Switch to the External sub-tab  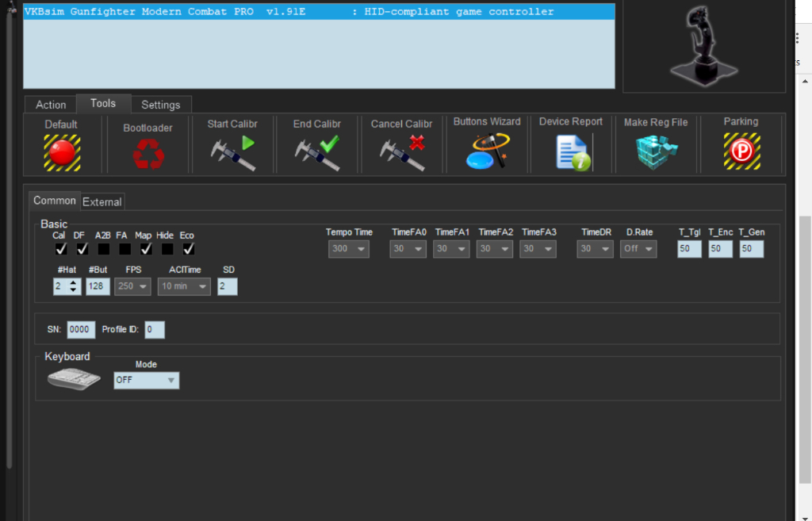[x=102, y=202]
